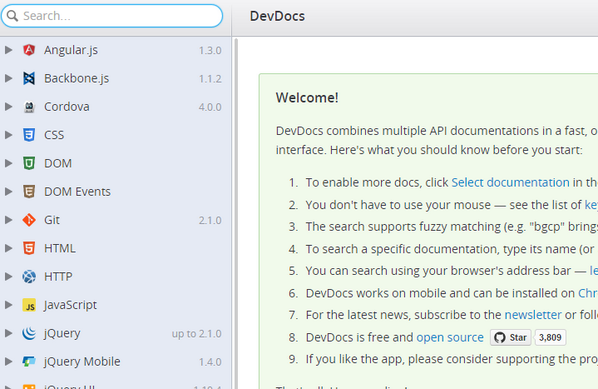The height and width of the screenshot is (389, 598).
Task: Click the Angular.js logo icon
Action: pos(29,50)
